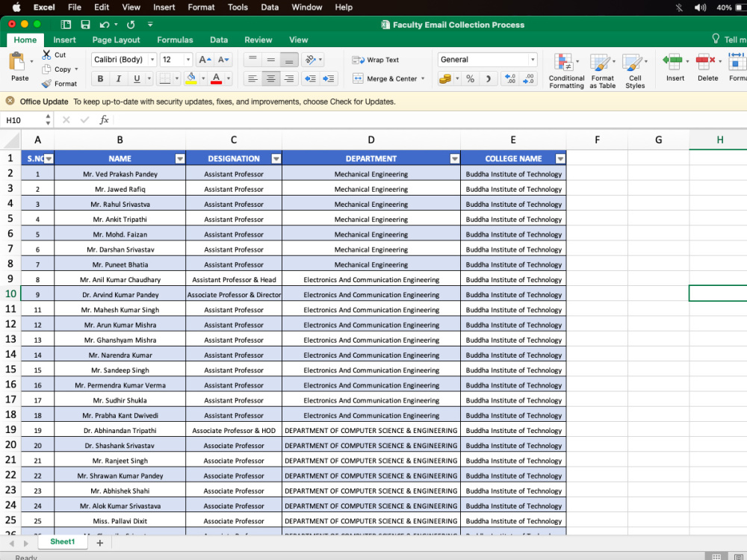
Task: Open the font size 12 dropdown
Action: pos(188,60)
